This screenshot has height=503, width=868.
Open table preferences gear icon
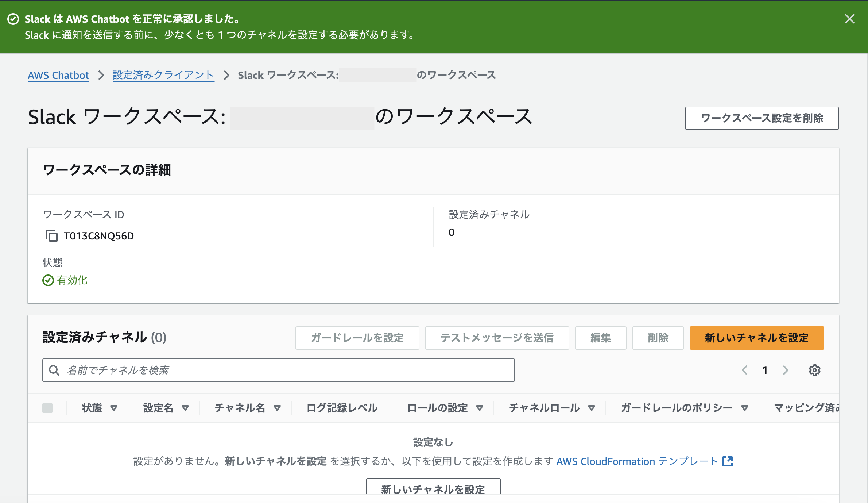click(x=815, y=370)
